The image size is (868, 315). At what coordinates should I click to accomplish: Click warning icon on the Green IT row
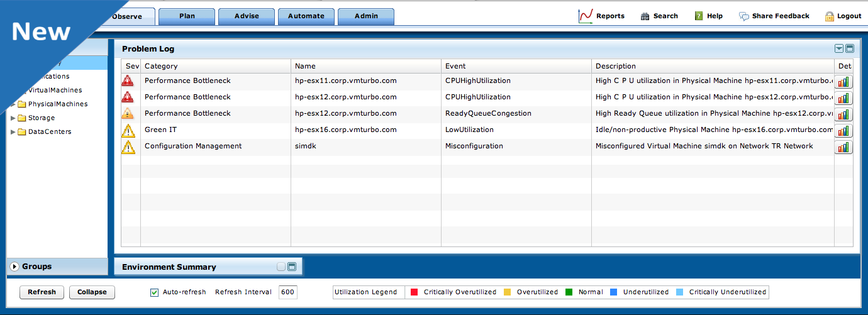coord(128,130)
